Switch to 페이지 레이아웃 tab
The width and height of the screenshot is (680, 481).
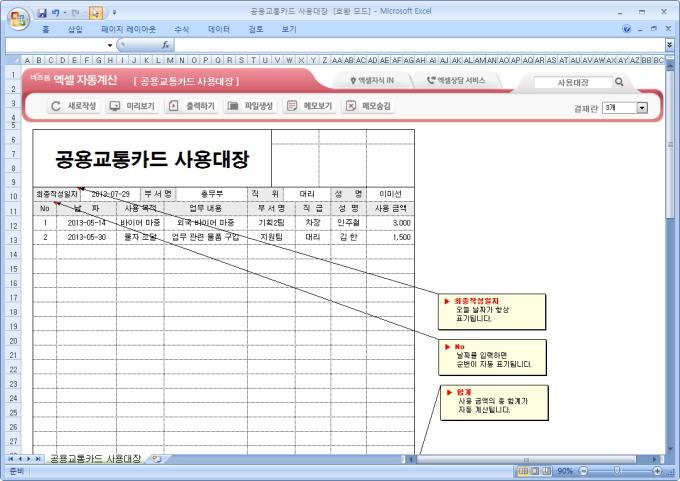[128, 29]
